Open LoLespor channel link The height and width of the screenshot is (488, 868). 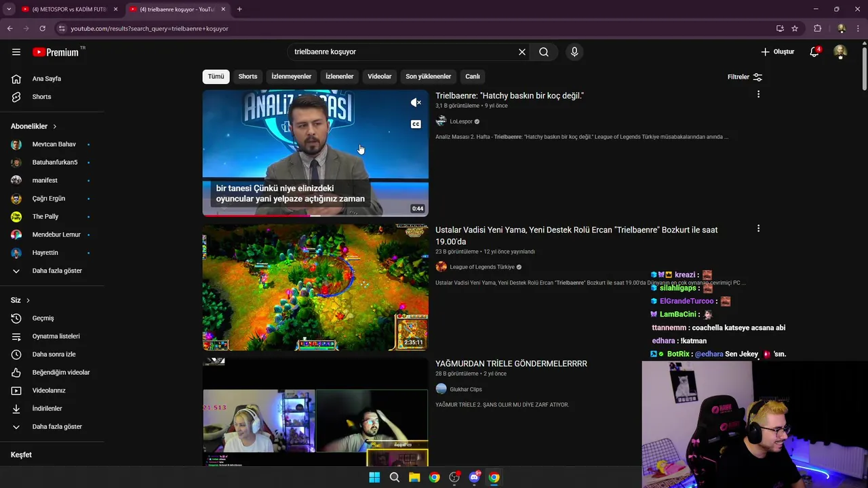[x=461, y=121]
